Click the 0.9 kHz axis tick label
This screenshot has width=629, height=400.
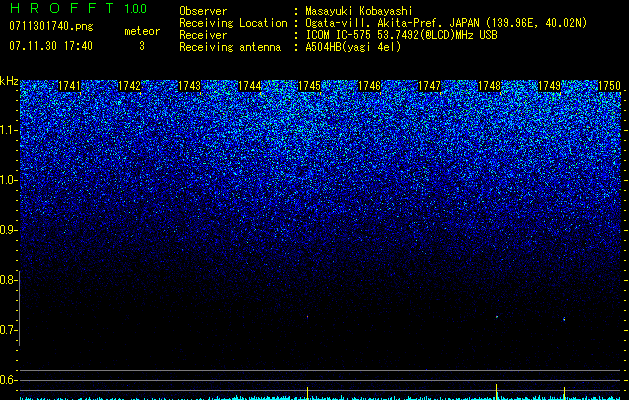pos(9,230)
